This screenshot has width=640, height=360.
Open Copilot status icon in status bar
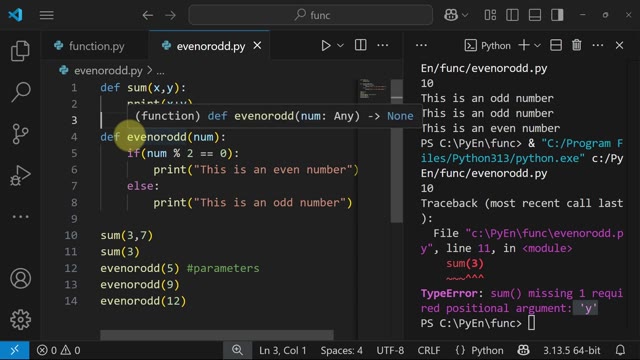coord(524,350)
